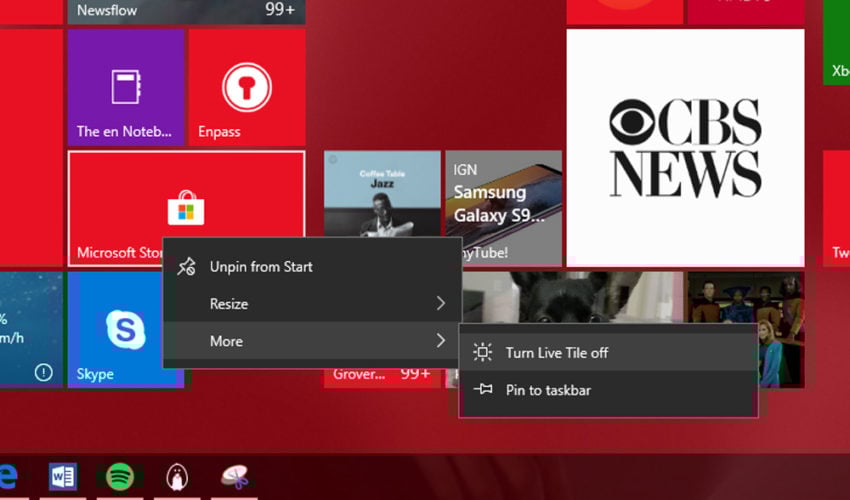
Task: Select Unpin from Start
Action: 313,267
